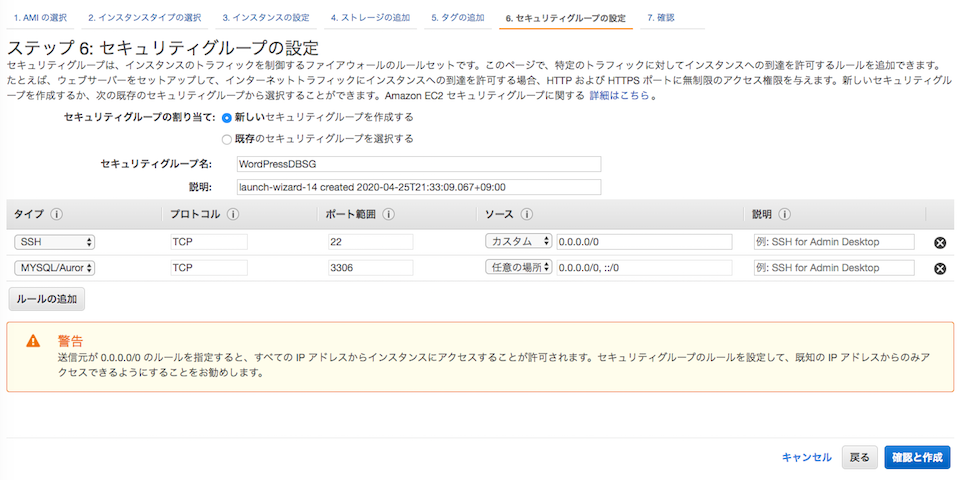Screen dimensions: 960x480
Task: Go to 4. ストレージの追加 tab
Action: coord(370,18)
